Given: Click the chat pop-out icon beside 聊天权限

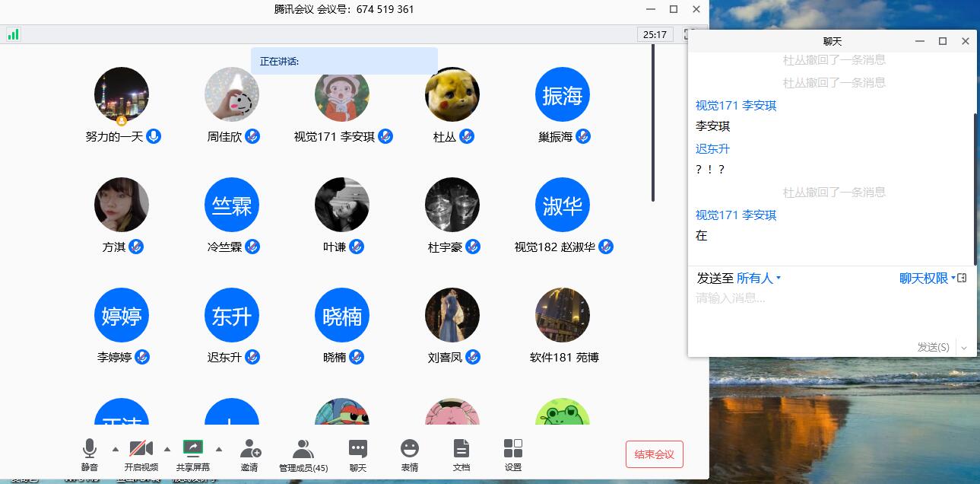Looking at the screenshot, I should tap(962, 279).
